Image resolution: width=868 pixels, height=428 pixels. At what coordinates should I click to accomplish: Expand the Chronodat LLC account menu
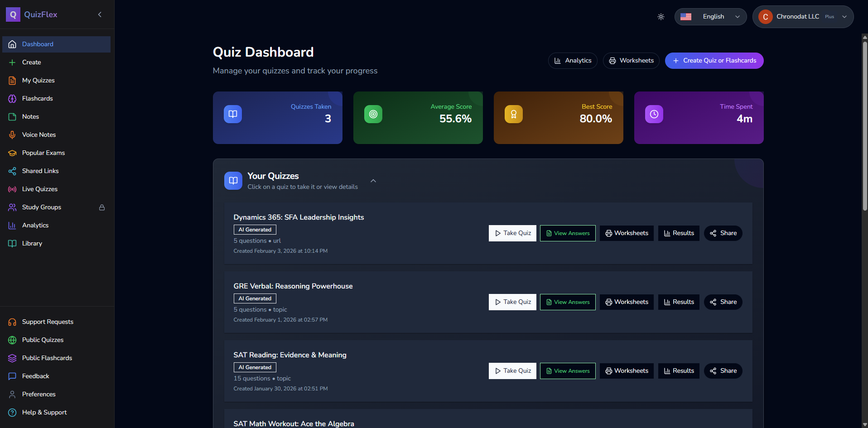tap(802, 16)
